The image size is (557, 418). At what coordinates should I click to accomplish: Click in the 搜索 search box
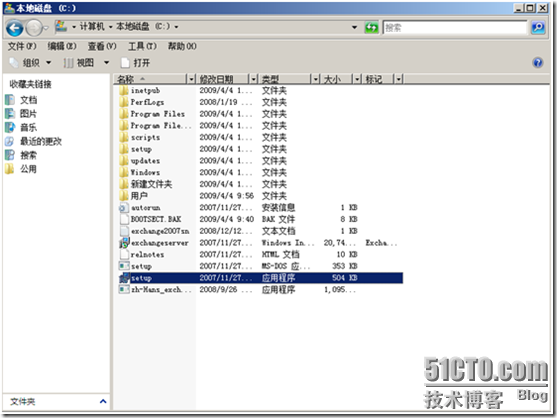coord(455,27)
